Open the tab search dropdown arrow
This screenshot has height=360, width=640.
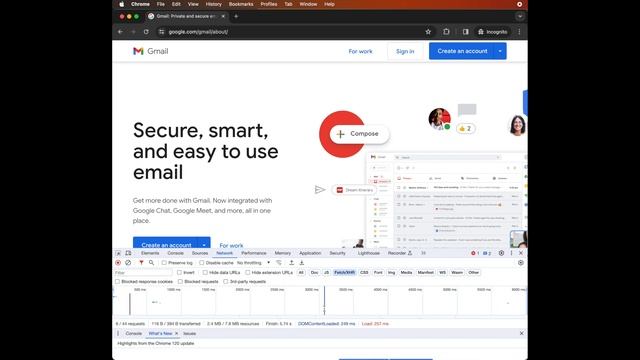tap(520, 16)
